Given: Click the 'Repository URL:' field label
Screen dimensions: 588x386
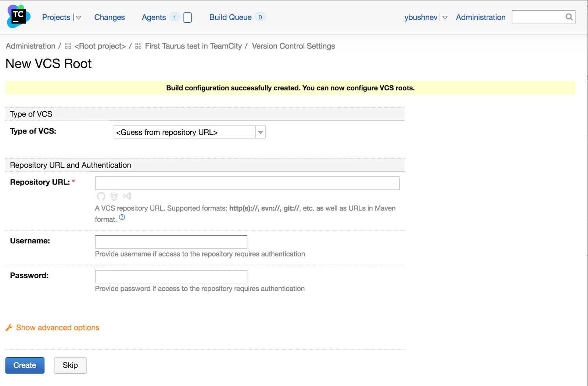Looking at the screenshot, I should click(x=40, y=182).
